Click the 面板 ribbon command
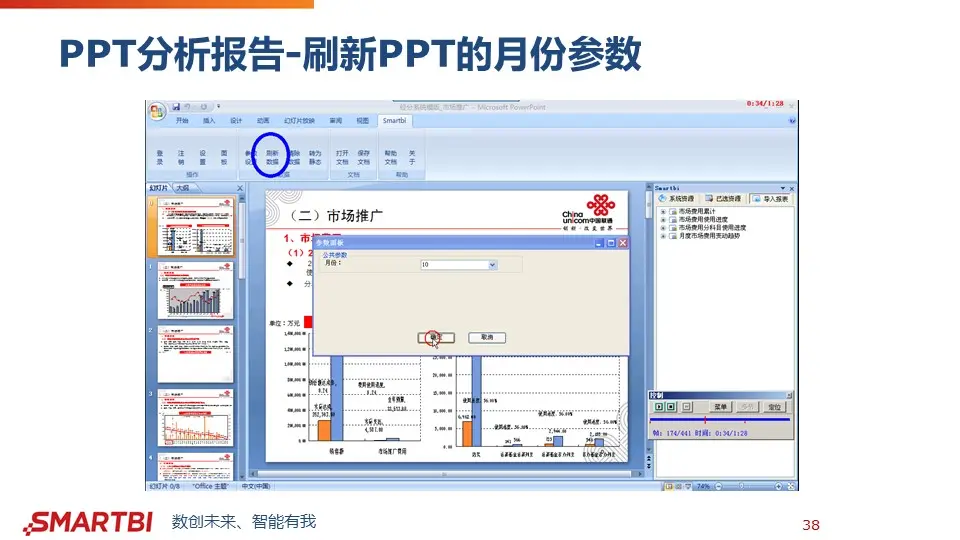 [224, 157]
